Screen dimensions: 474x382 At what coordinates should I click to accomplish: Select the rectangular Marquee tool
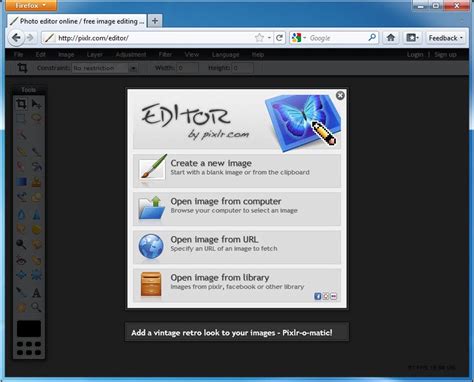point(21,119)
